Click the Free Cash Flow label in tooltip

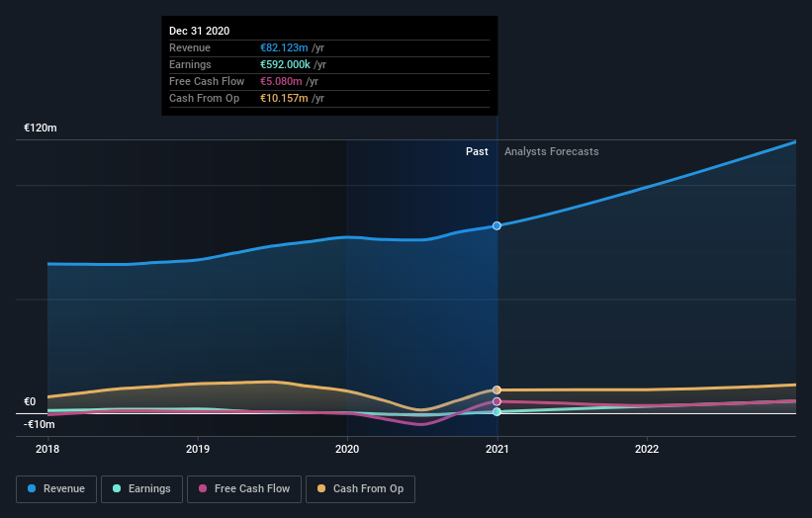(x=207, y=81)
